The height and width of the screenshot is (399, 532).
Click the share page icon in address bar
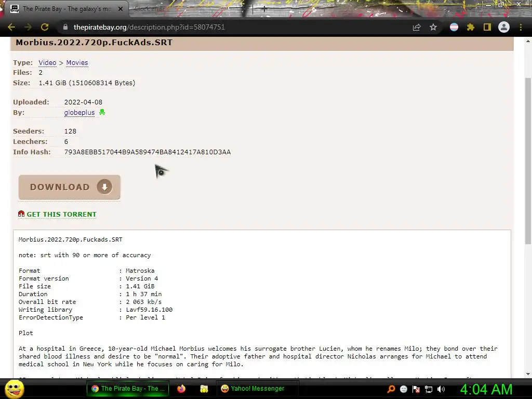pos(417,27)
